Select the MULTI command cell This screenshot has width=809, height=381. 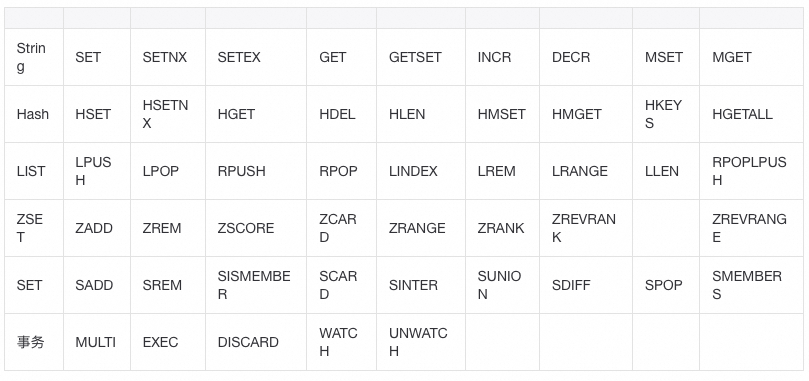(x=96, y=342)
